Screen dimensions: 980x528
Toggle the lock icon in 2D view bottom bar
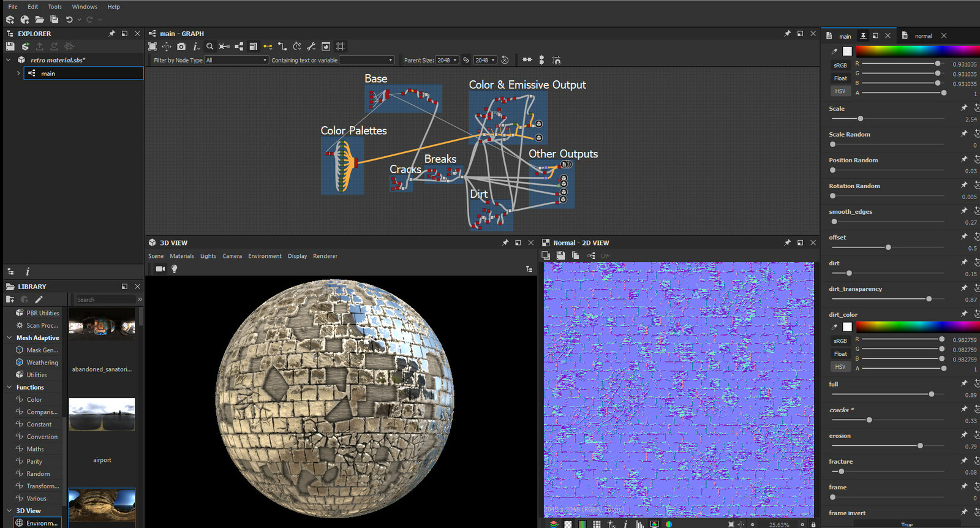pyautogui.click(x=813, y=524)
